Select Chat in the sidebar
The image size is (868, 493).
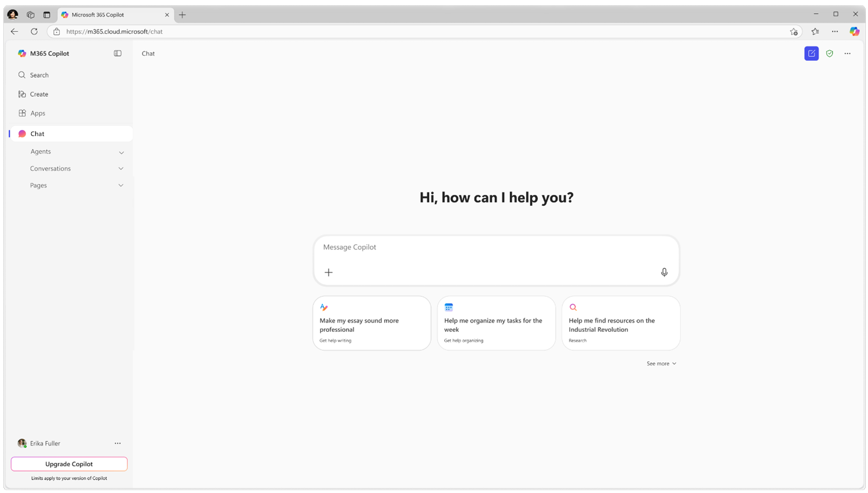[71, 133]
